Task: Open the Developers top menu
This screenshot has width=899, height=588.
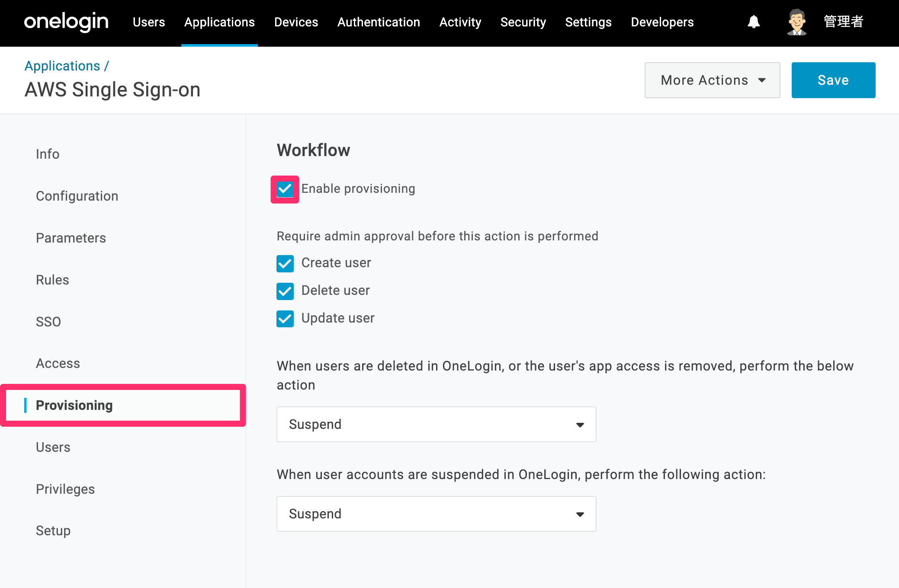Action: click(x=662, y=22)
